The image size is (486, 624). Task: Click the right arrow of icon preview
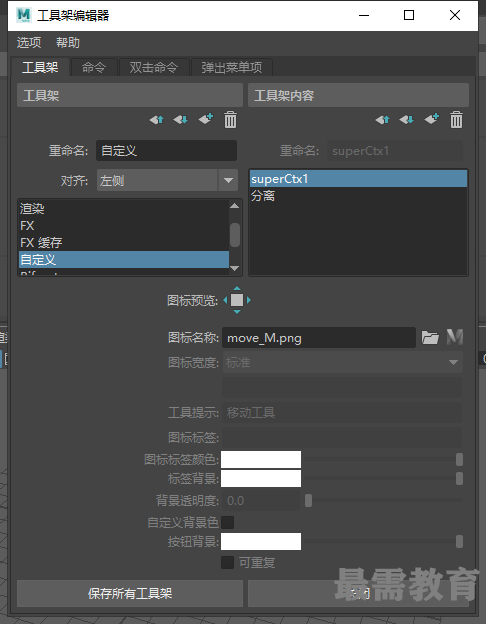coord(249,300)
